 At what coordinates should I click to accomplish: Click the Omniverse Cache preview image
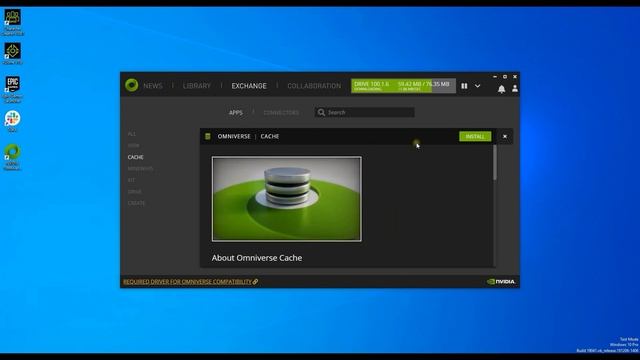coord(287,199)
